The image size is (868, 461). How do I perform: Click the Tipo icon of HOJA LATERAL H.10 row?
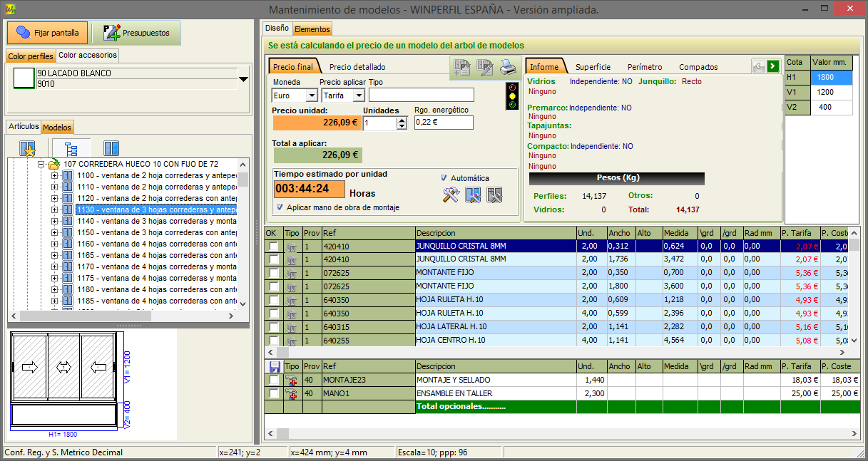pyautogui.click(x=292, y=327)
